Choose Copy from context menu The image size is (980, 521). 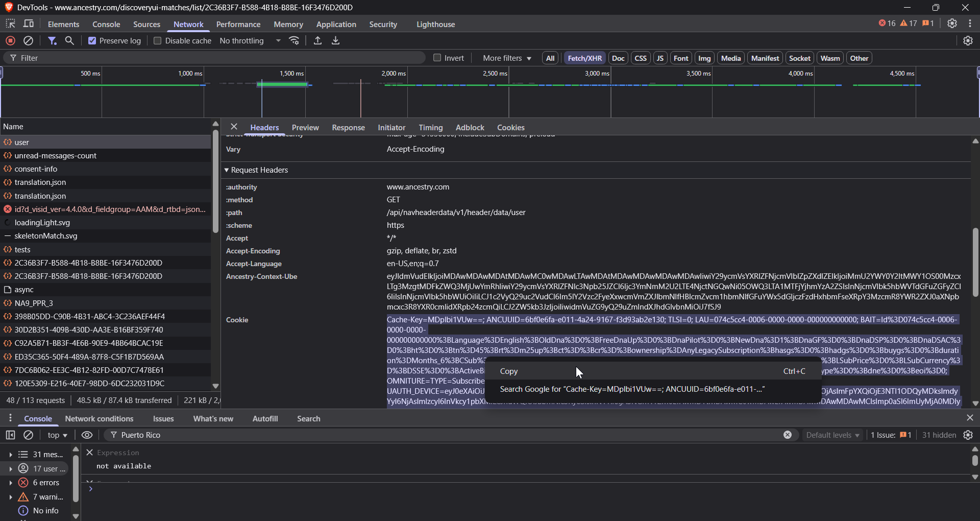[x=652, y=371]
